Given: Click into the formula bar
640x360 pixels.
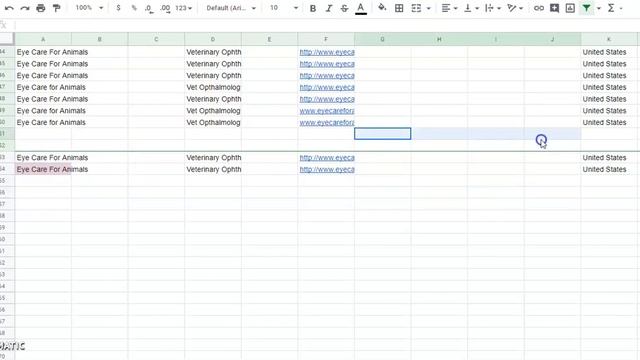Looking at the screenshot, I should (327, 25).
